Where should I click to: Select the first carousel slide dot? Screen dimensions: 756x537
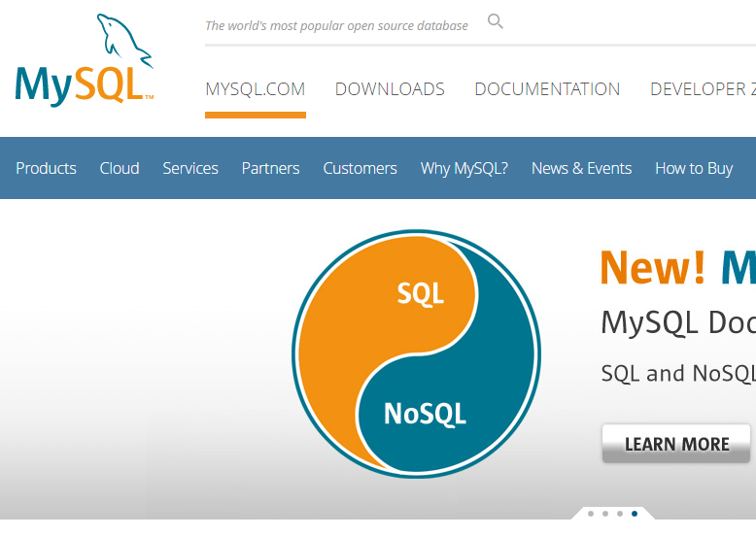pos(591,514)
